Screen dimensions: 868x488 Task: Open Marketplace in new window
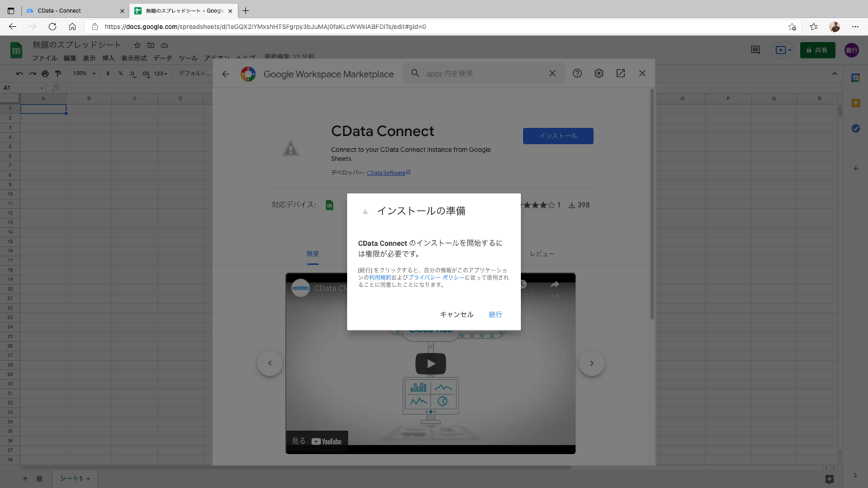[x=621, y=74]
